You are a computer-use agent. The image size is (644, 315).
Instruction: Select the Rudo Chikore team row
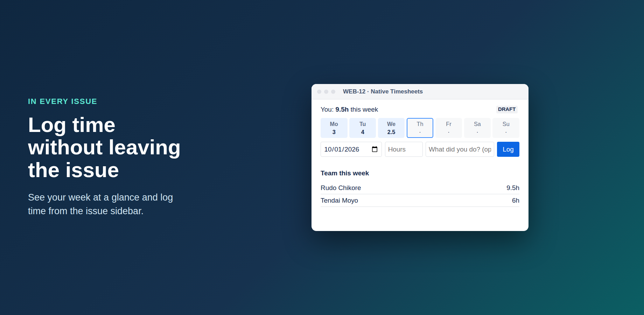point(420,188)
